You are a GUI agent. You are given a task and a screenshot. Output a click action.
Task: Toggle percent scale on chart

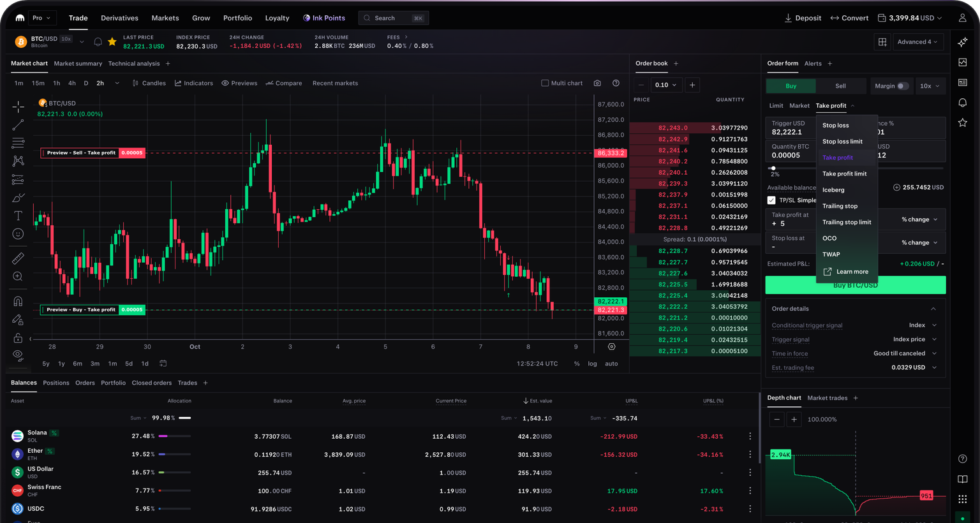click(x=577, y=364)
